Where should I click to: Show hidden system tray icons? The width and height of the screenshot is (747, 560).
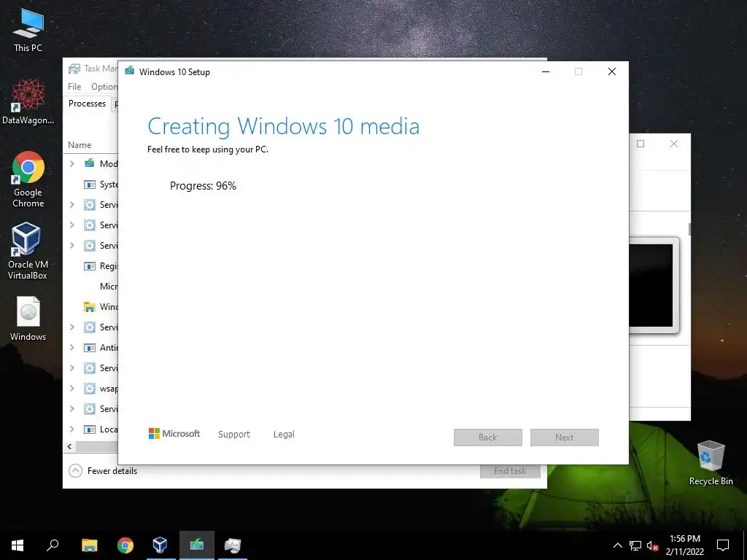(x=617, y=545)
